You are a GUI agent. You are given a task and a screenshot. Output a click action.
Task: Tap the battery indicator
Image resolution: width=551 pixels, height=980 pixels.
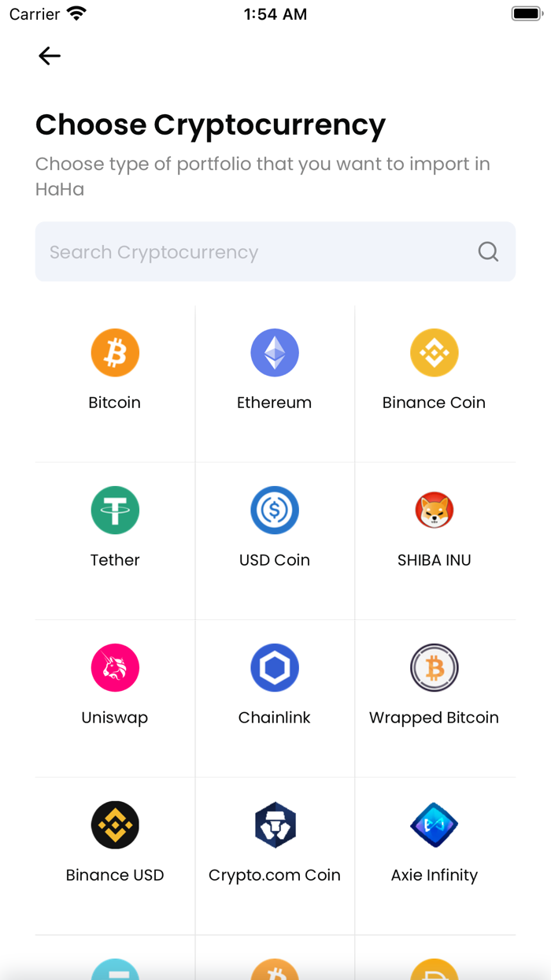(526, 13)
